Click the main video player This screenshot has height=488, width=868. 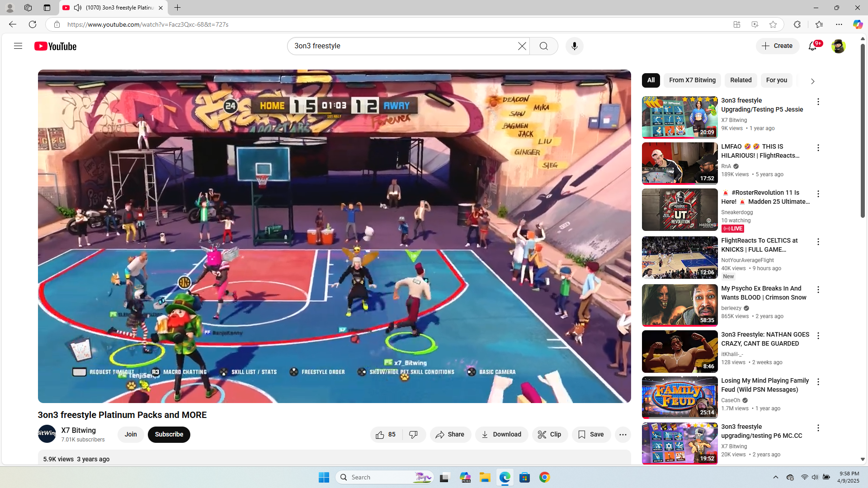[335, 236]
